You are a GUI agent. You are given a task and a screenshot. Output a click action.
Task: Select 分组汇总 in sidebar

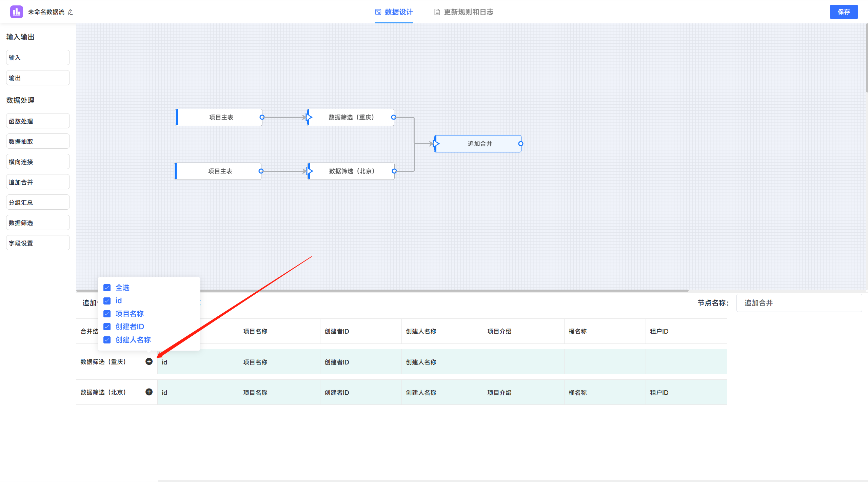tap(38, 202)
